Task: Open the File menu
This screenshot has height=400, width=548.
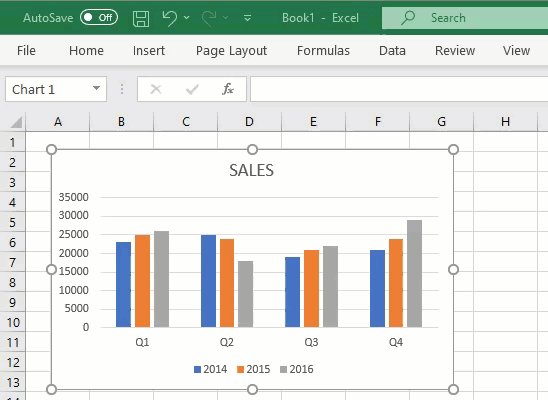Action: (26, 51)
